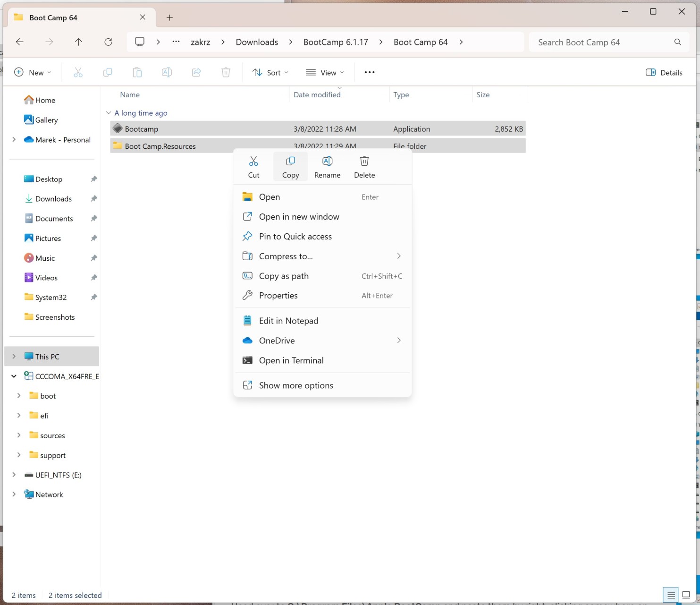Sort by Size column header
700x605 pixels.
point(483,94)
